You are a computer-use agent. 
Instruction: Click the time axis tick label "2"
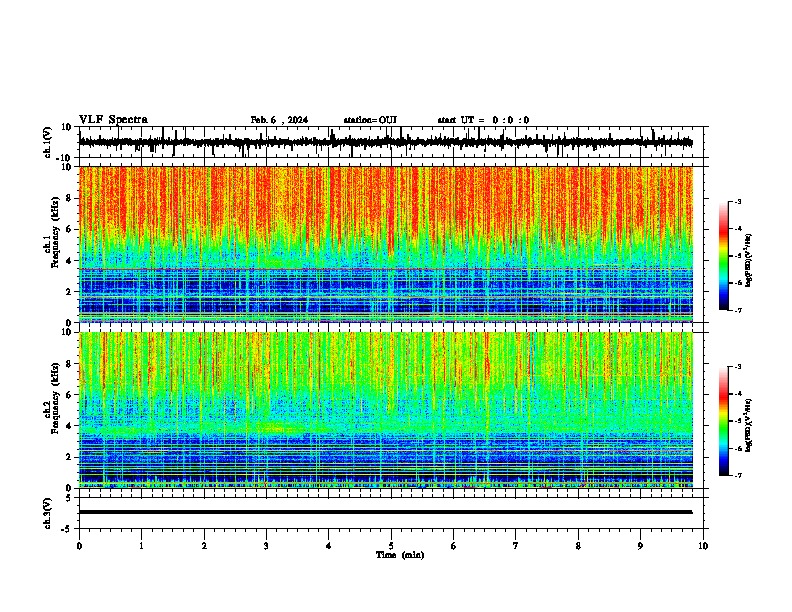[204, 546]
